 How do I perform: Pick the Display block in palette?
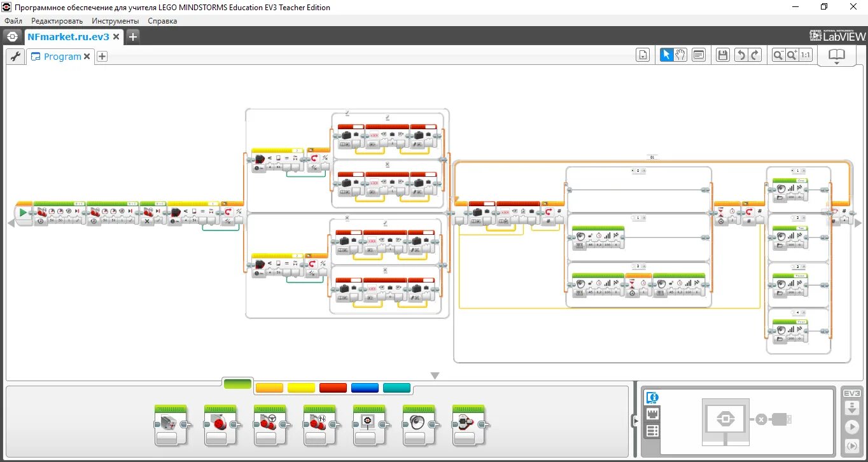[x=369, y=424]
